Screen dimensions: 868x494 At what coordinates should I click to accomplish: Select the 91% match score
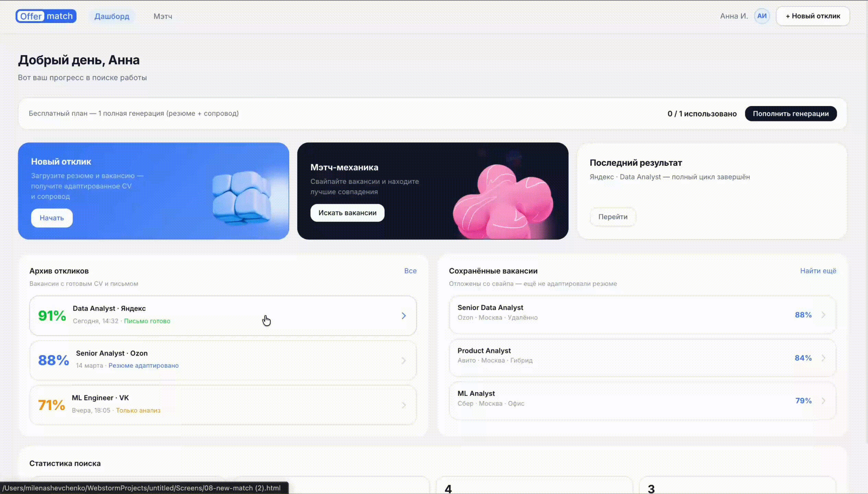click(x=52, y=316)
